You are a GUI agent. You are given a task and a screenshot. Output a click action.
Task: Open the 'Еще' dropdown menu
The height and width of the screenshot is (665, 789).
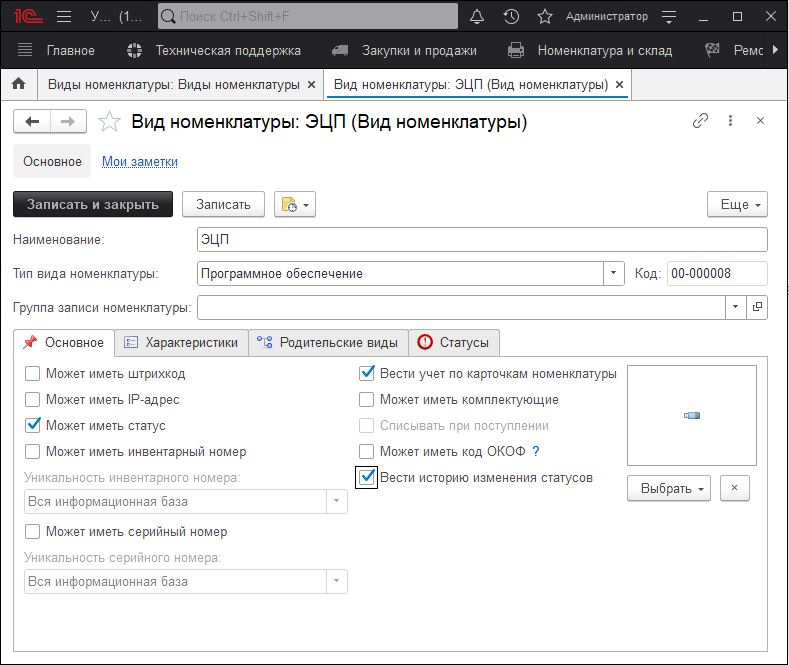tap(737, 204)
